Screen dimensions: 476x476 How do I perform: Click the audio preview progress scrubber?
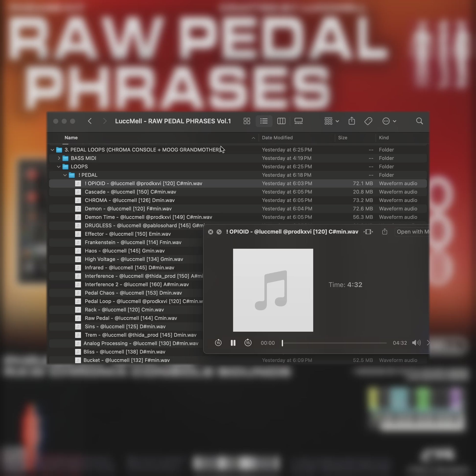pyautogui.click(x=334, y=343)
